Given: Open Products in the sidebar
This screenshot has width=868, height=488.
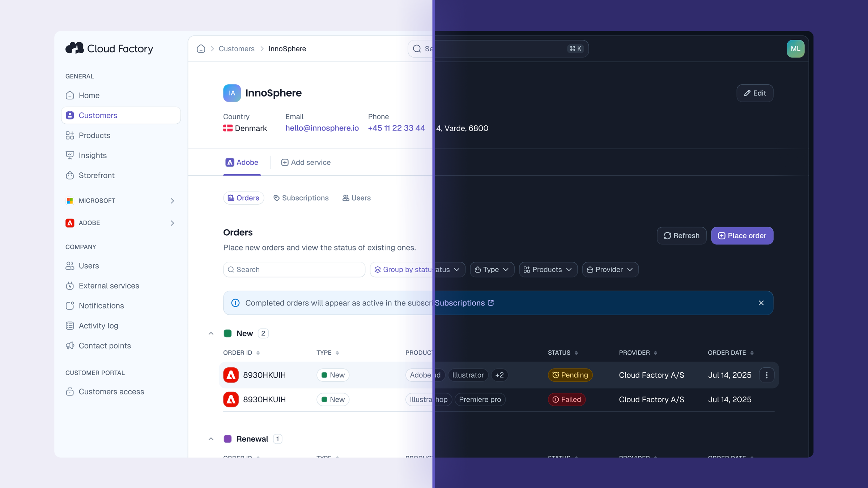Looking at the screenshot, I should [121, 135].
